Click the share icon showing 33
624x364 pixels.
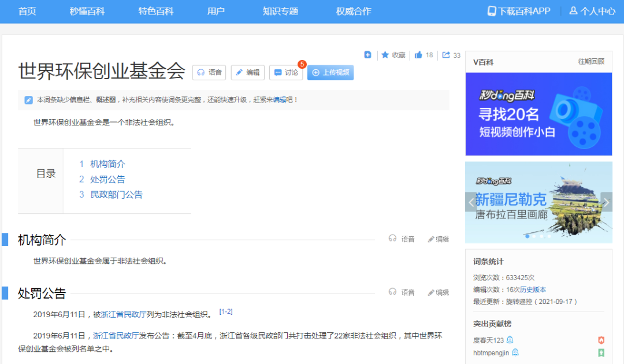[x=446, y=55]
